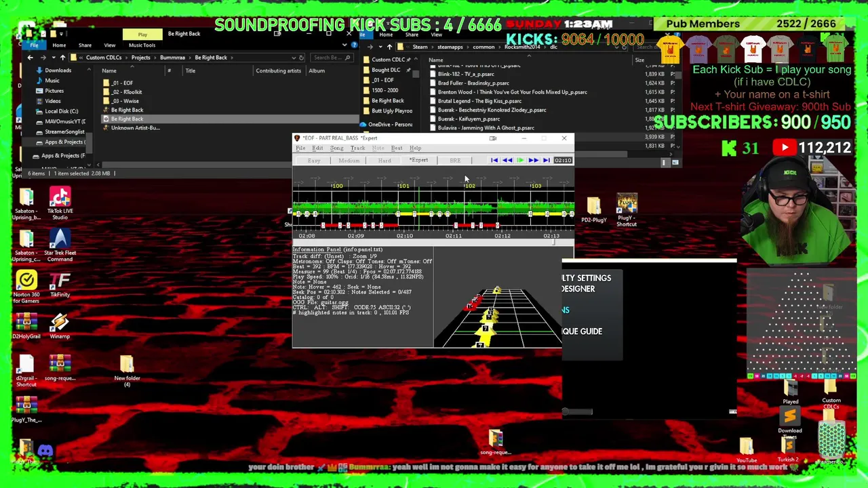
Task: Select New folder (4) on desktop
Action: click(x=127, y=371)
